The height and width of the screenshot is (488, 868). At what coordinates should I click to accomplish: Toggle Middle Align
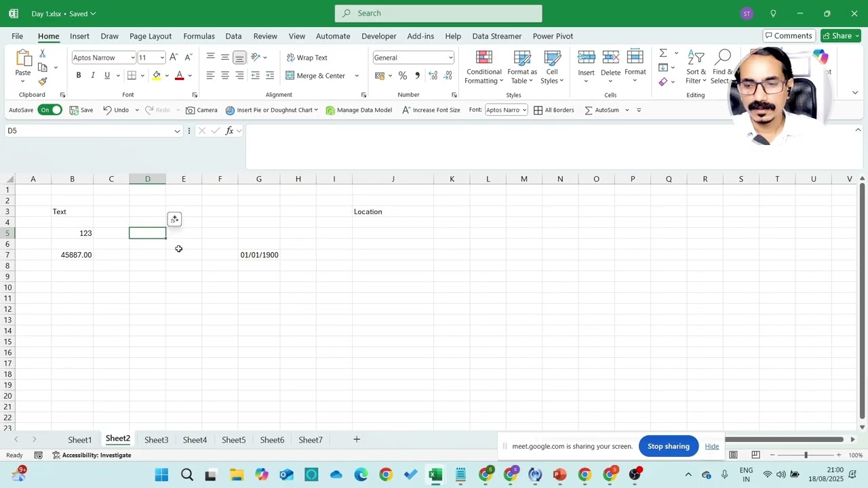point(225,58)
